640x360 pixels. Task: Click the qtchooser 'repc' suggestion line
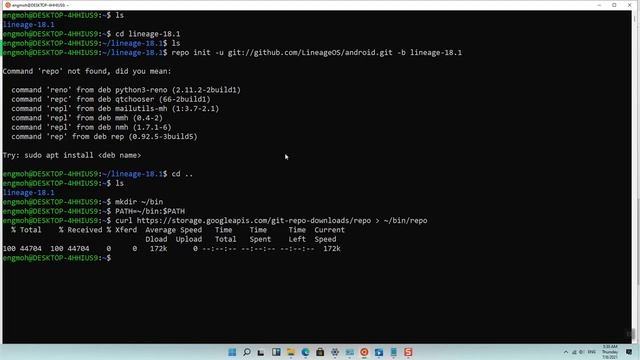[111, 99]
